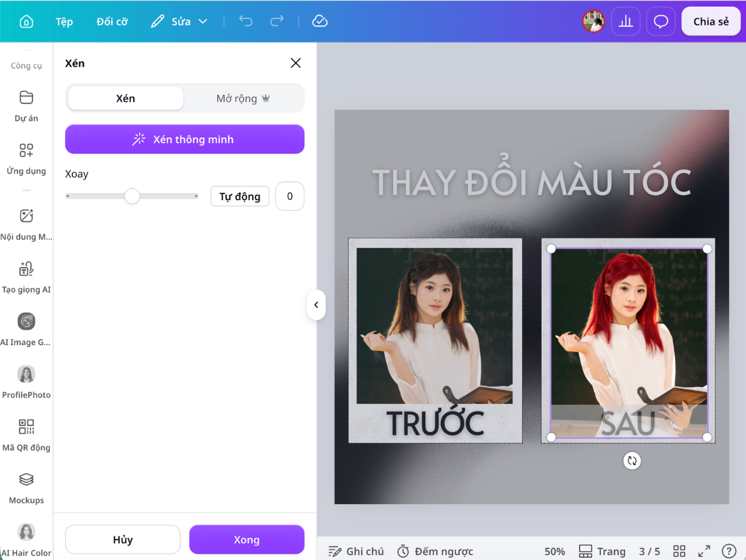Expand the Sửa editing mode dropdown
Viewport: 746px width, 560px height.
click(x=179, y=21)
